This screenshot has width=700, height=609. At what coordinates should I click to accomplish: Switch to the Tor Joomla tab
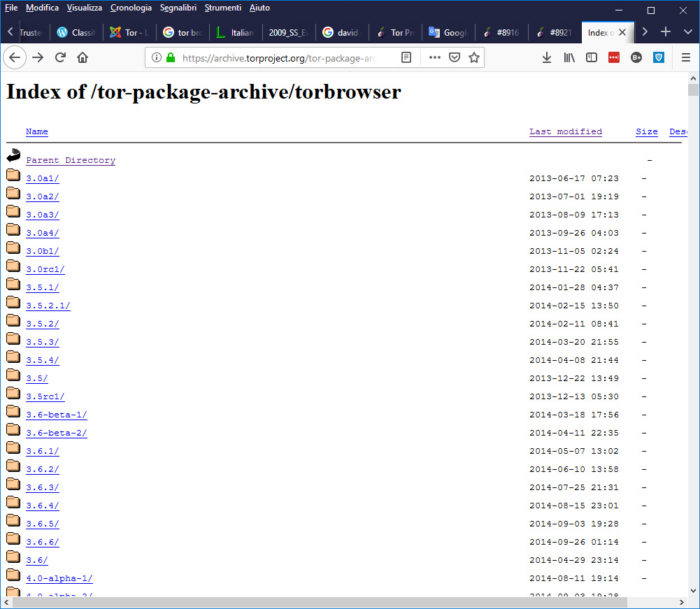[x=129, y=33]
